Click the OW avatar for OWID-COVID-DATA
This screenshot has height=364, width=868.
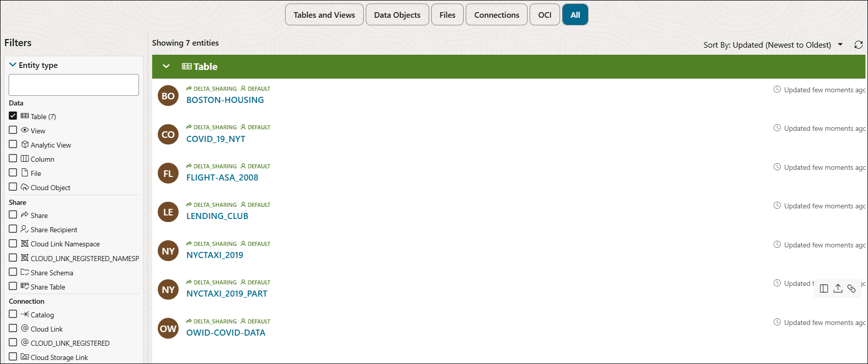coord(168,329)
